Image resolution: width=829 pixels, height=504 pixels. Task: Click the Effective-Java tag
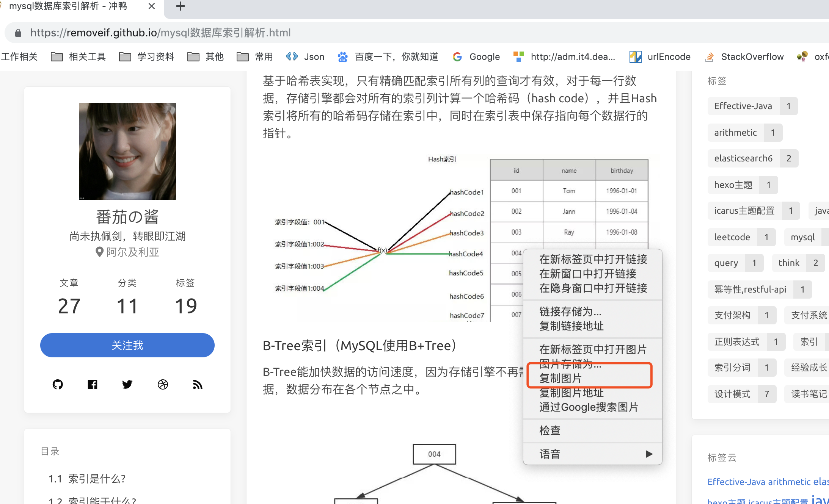(743, 106)
